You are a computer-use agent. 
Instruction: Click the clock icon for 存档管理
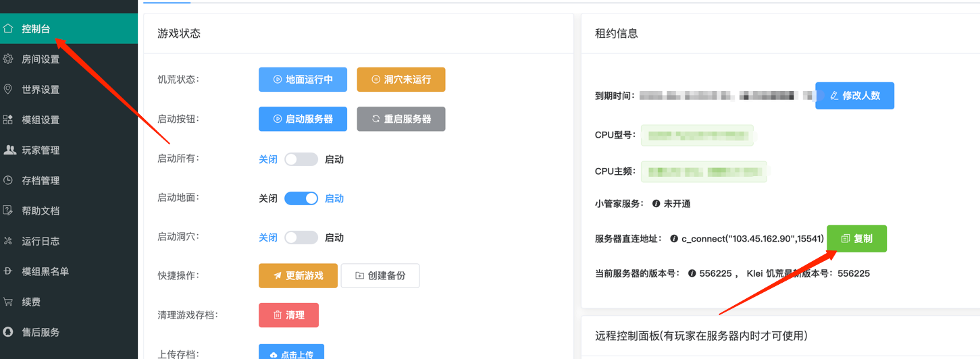[8, 180]
